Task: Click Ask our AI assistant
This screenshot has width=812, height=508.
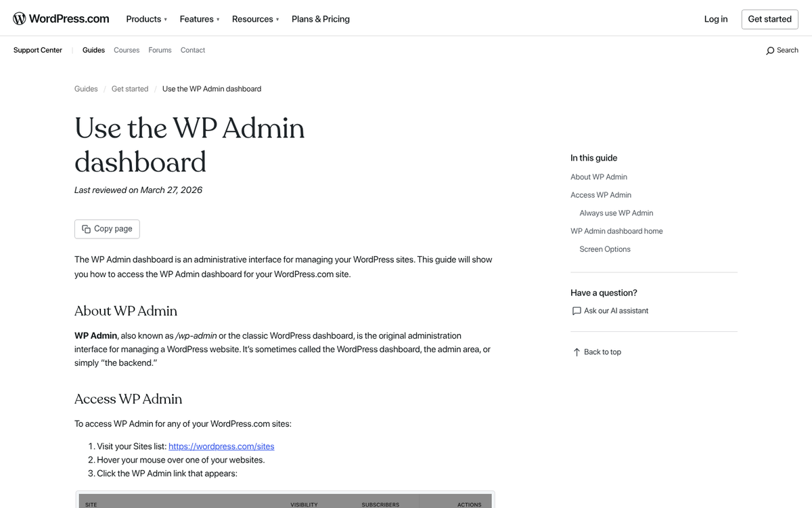Action: point(616,311)
